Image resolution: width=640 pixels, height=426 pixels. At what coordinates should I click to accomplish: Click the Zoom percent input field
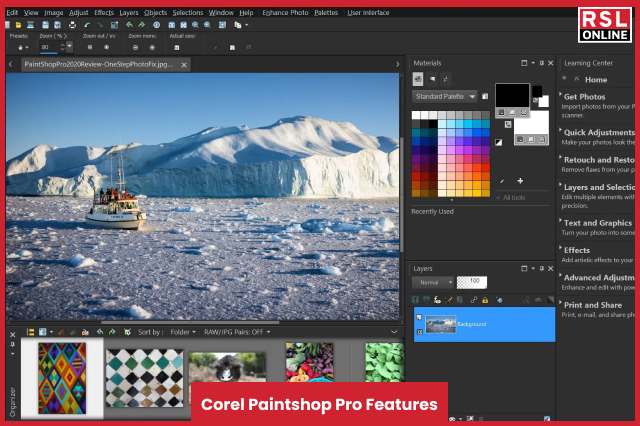click(50, 47)
